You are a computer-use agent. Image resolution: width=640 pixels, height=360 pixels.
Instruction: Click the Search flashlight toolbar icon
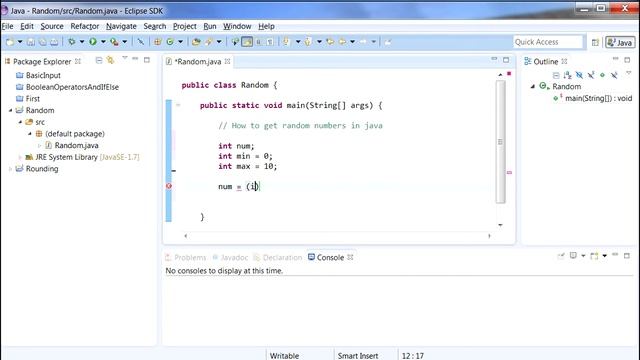(209, 42)
